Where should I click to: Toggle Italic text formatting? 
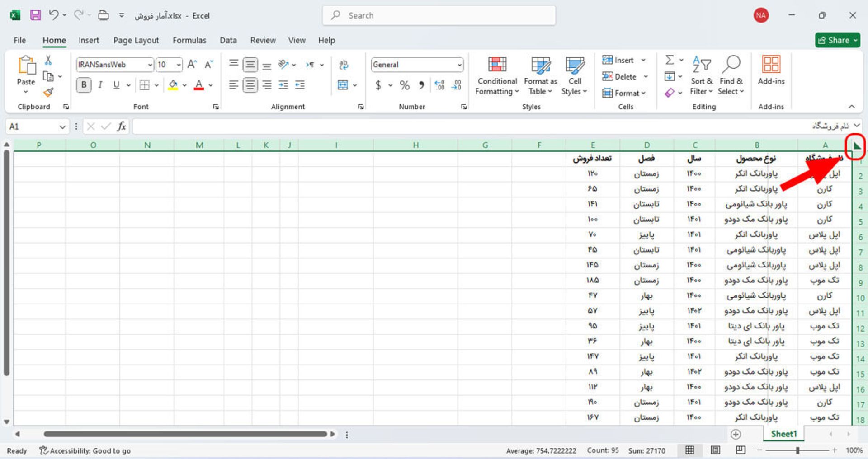[100, 85]
